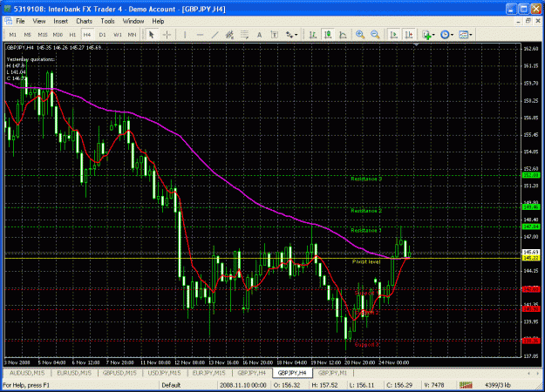
Task: Toggle the H4 timeframe toolbar button
Action: 87,35
